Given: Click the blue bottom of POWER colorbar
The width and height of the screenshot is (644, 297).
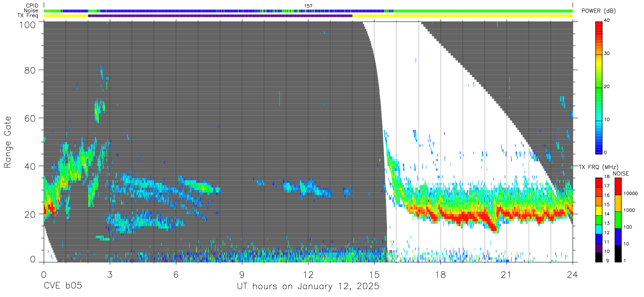Looking at the screenshot, I should [599, 147].
